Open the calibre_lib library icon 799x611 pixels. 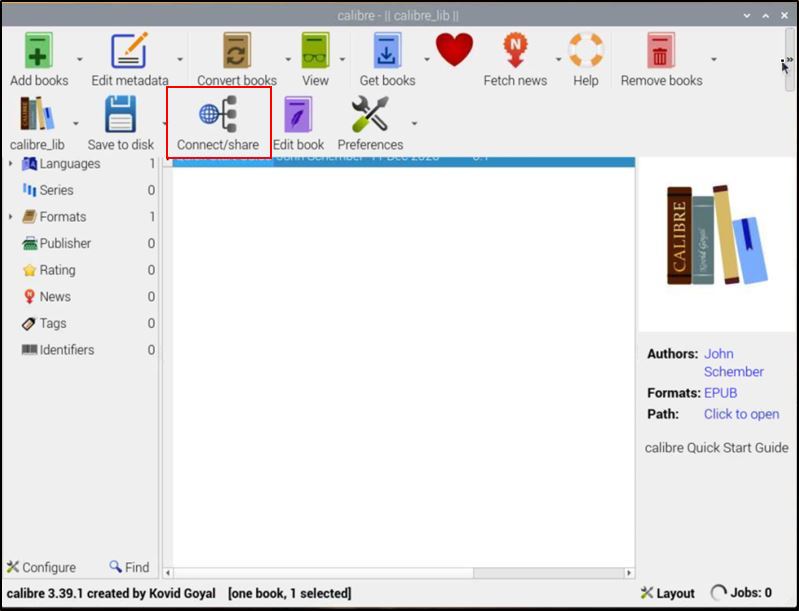[37, 114]
